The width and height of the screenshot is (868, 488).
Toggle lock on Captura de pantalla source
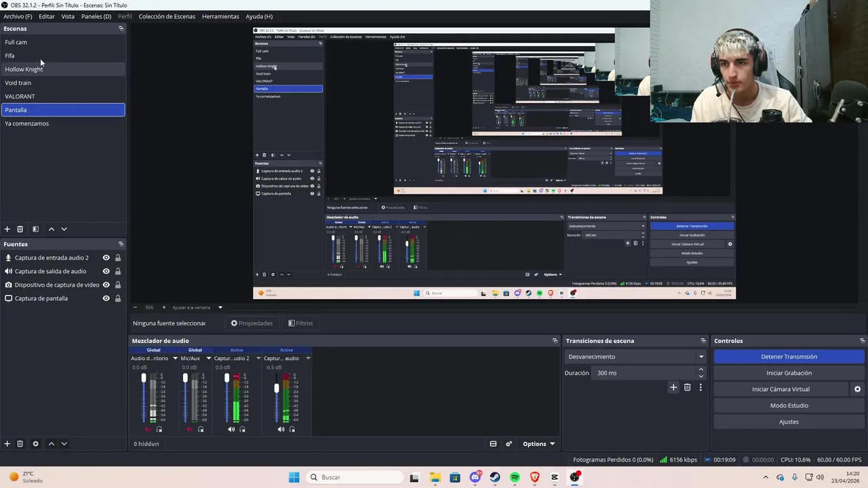click(118, 298)
